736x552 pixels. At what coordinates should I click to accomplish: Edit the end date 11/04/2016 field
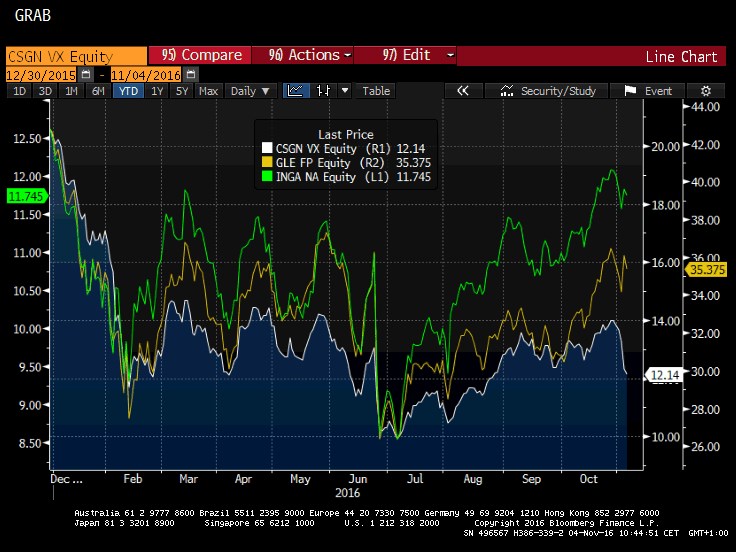pyautogui.click(x=146, y=75)
